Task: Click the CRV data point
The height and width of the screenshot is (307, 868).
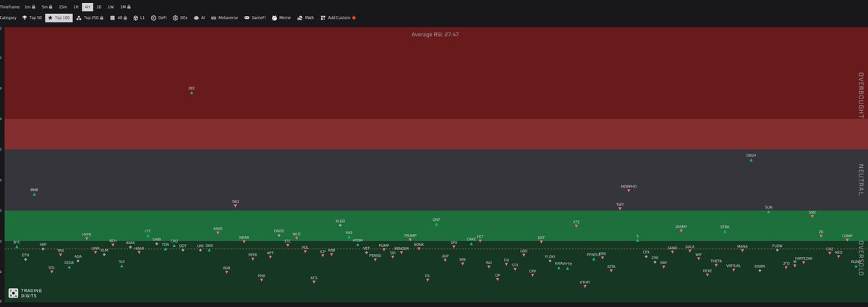Action: pos(532,276)
